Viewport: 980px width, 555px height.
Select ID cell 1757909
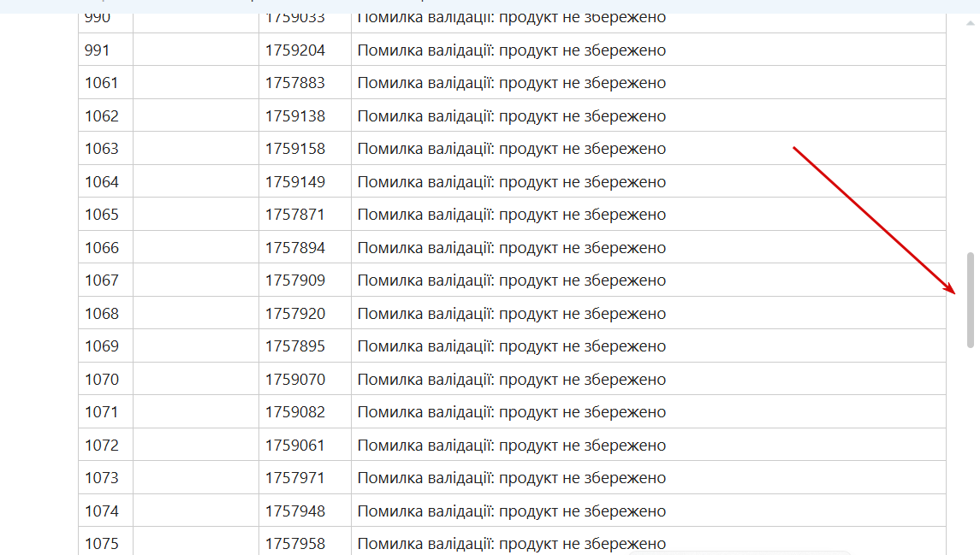point(295,280)
